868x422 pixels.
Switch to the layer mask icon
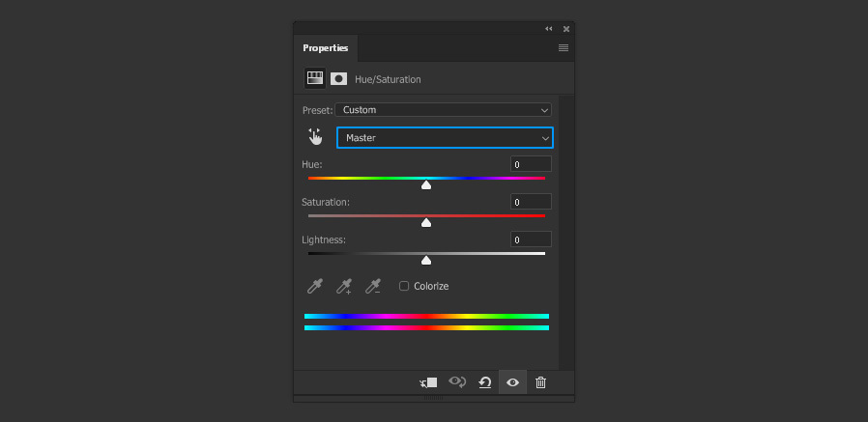[x=338, y=79]
